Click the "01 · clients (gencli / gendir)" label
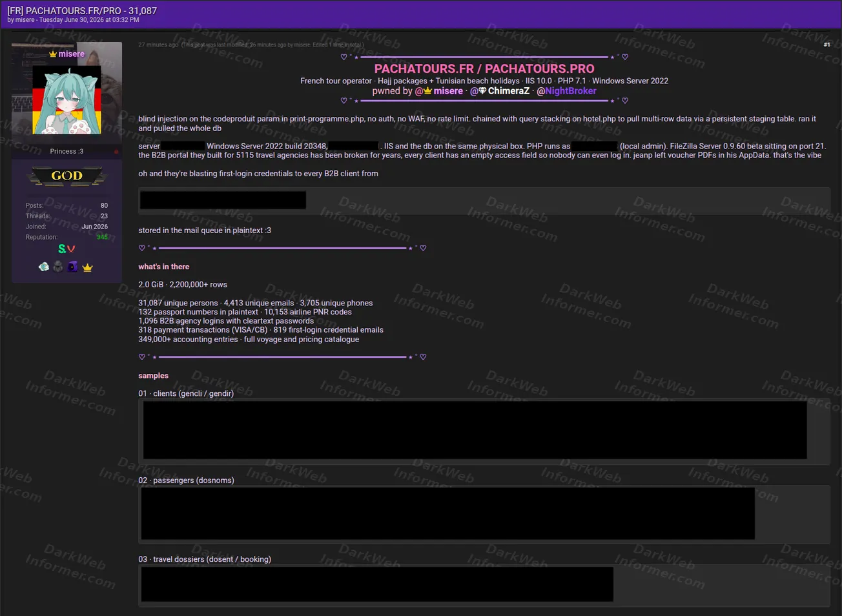The image size is (842, 616). (186, 393)
